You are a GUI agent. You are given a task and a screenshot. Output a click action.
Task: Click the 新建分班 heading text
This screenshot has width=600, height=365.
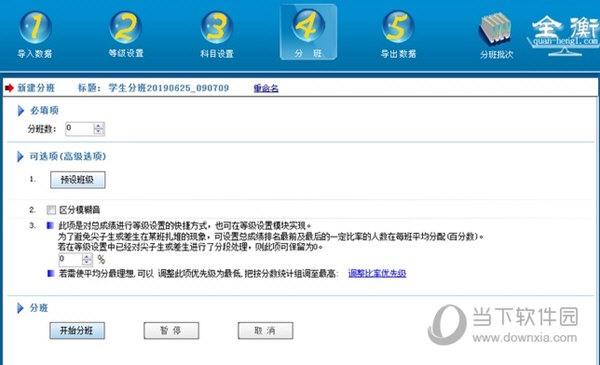coord(36,88)
